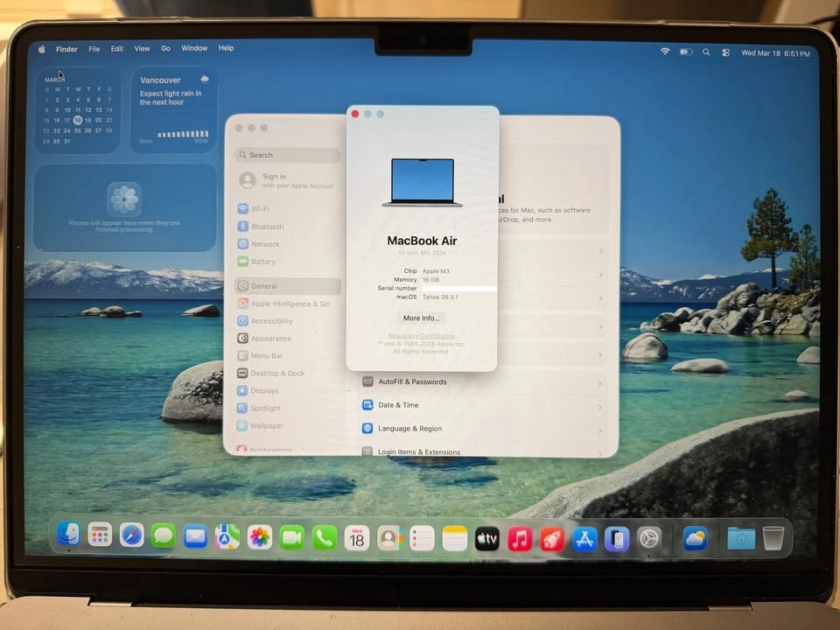Open FaceTime from the Dock

tap(292, 537)
